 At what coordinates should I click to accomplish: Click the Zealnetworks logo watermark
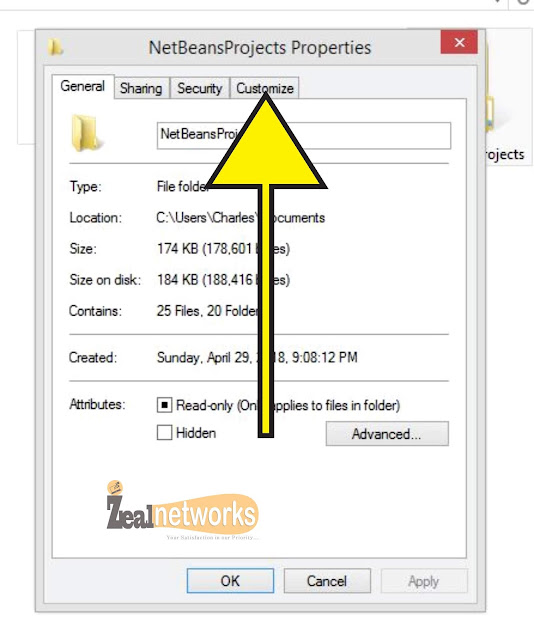(182, 511)
